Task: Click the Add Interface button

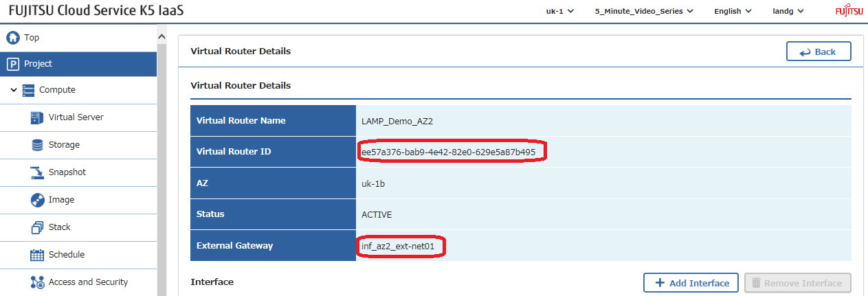Action: [x=691, y=283]
